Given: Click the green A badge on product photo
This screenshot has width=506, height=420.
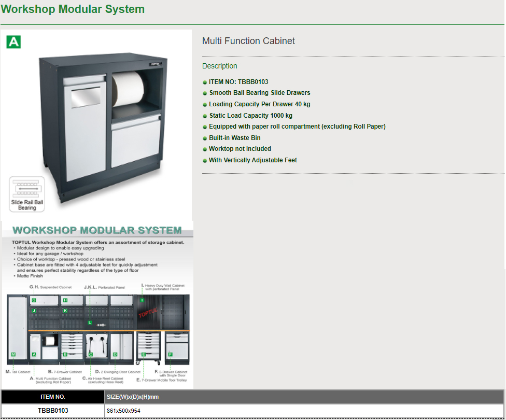Looking at the screenshot, I should click(x=13, y=42).
